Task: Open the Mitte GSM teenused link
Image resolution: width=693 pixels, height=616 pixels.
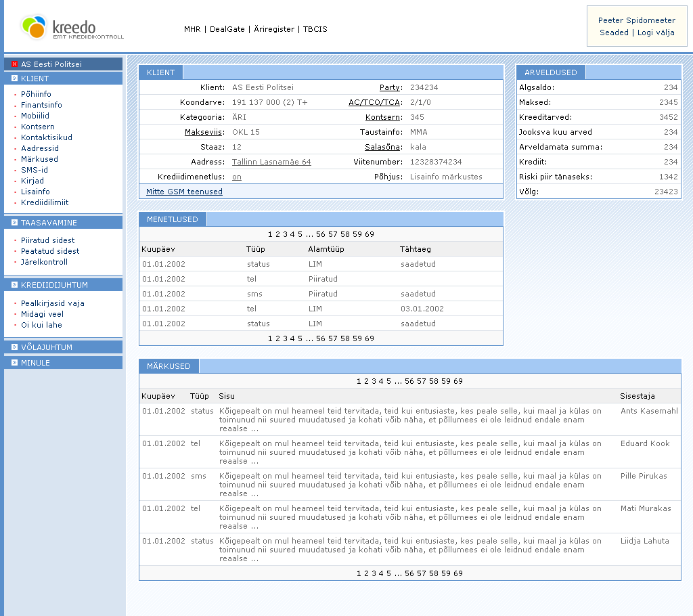Action: (x=184, y=192)
